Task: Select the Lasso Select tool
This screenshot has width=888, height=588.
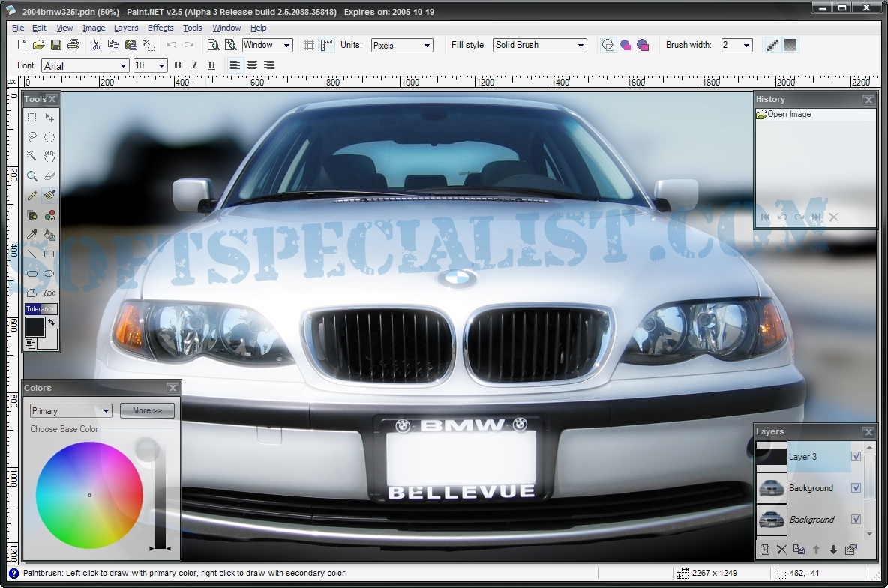Action: [x=31, y=136]
